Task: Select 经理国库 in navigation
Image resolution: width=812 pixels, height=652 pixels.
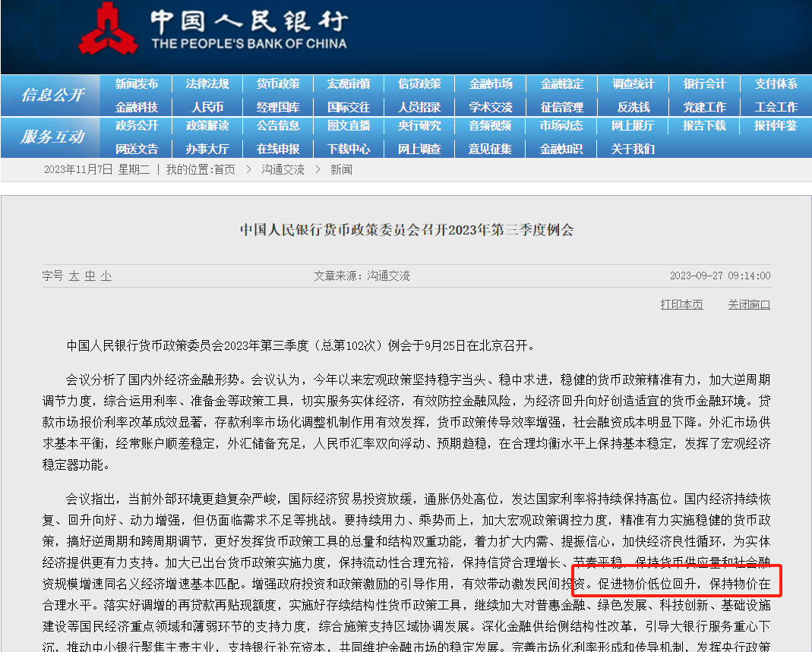Action: point(278,107)
